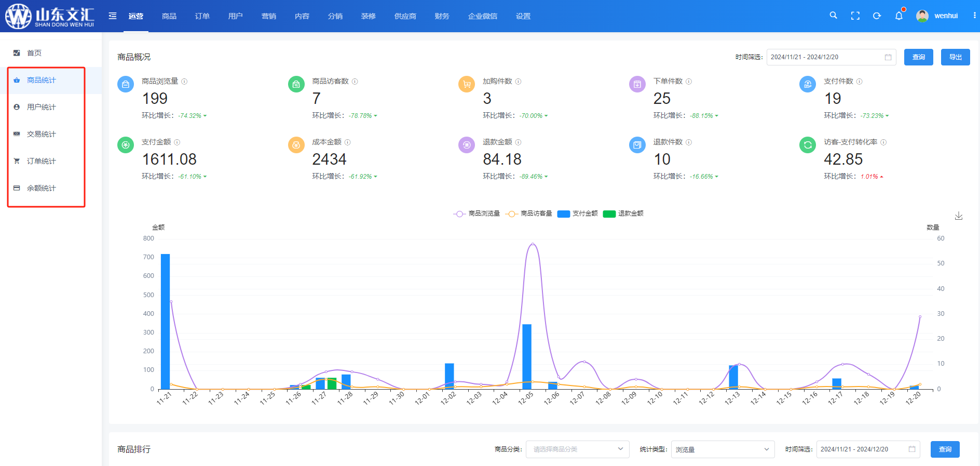Open the 装修 top menu tab

(369, 16)
